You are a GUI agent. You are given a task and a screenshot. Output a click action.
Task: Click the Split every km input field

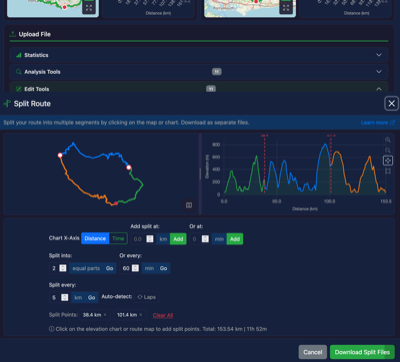coord(59,297)
